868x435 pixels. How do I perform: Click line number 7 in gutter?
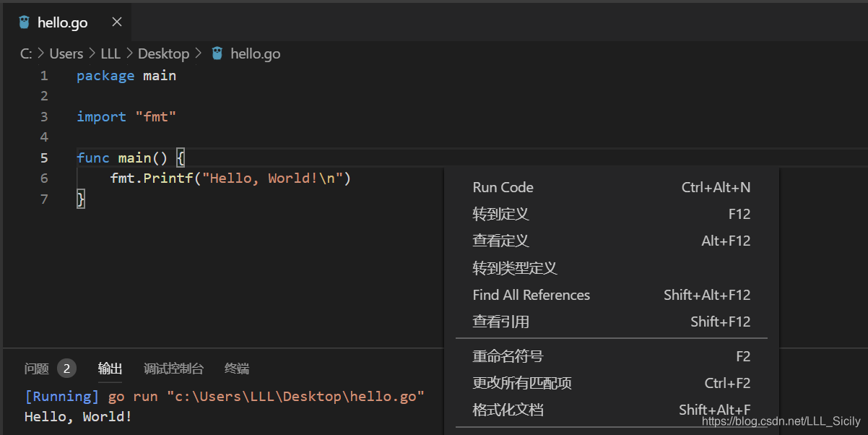(x=44, y=199)
